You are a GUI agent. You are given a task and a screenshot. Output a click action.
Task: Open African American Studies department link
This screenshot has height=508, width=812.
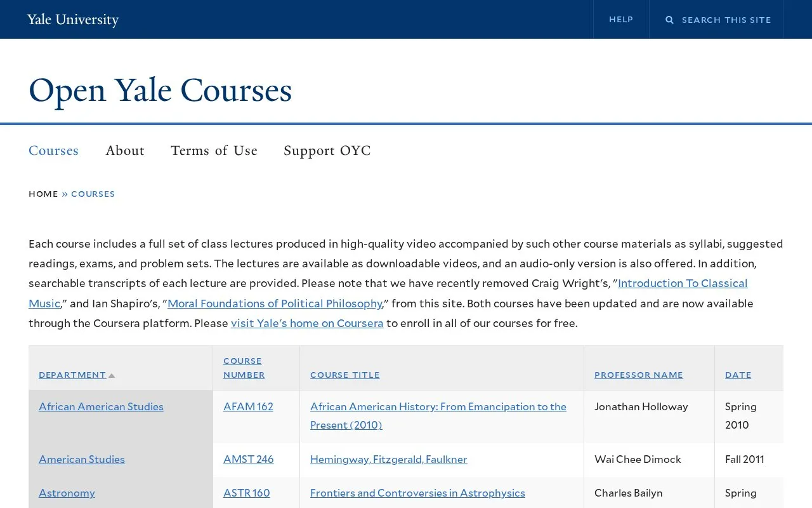click(101, 406)
